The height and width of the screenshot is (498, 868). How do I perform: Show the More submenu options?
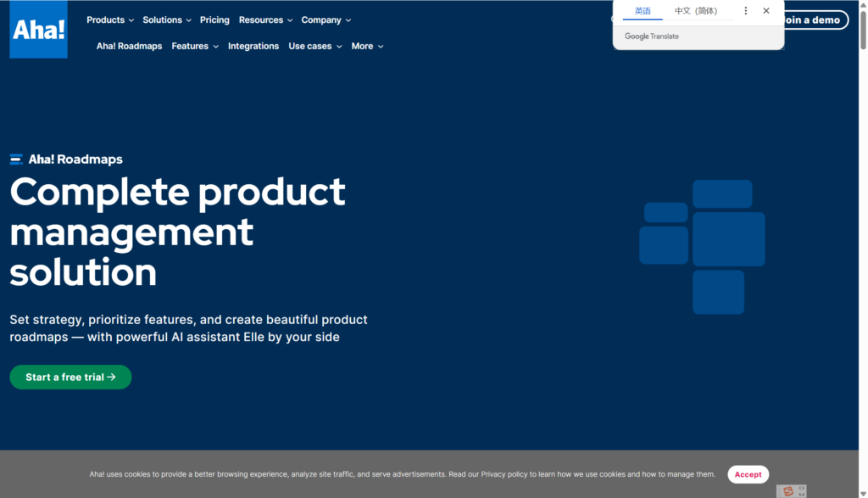coord(367,46)
